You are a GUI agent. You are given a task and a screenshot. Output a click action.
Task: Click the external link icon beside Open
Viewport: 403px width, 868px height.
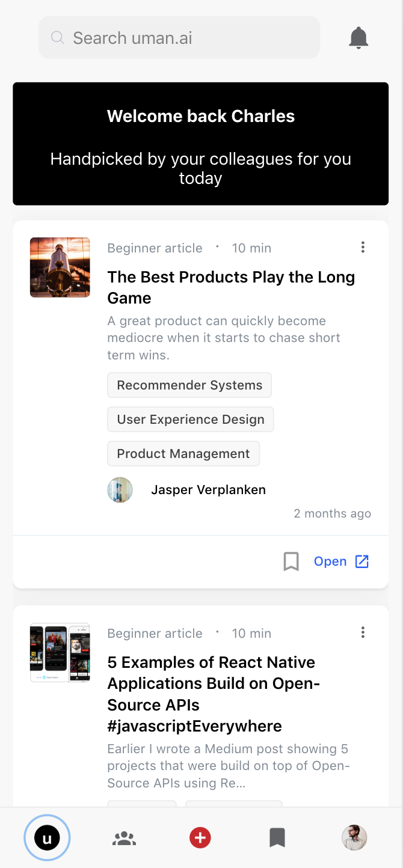[362, 561]
